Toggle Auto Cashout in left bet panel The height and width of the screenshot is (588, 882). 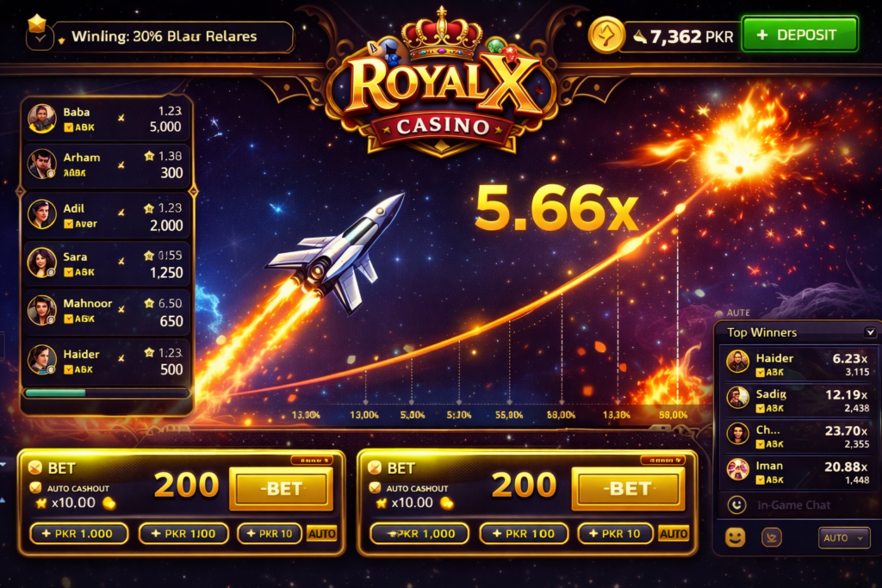[35, 487]
